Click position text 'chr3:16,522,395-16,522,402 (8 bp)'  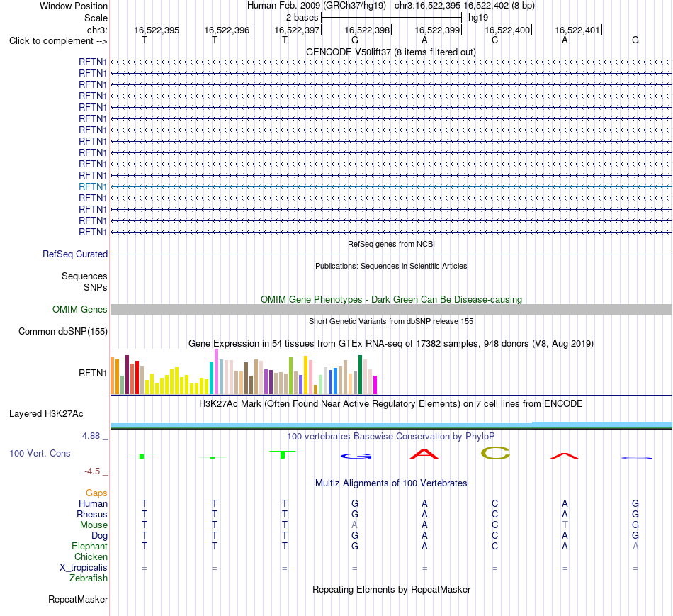(x=465, y=6)
